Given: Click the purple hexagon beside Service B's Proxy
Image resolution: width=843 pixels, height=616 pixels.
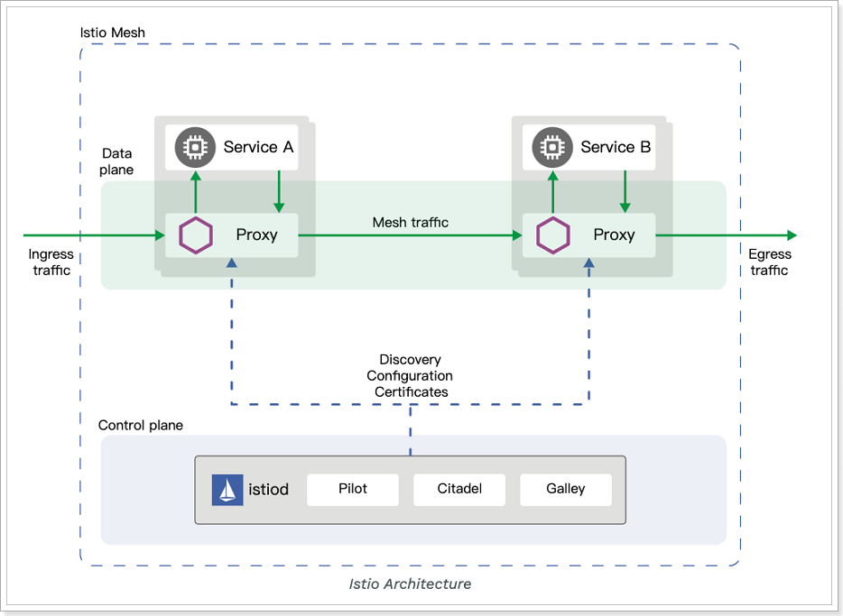Looking at the screenshot, I should click(x=552, y=235).
